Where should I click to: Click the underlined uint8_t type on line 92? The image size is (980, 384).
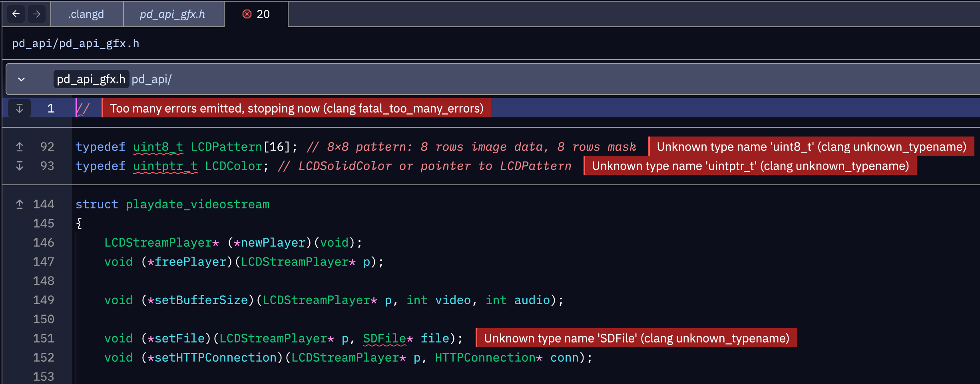158,147
